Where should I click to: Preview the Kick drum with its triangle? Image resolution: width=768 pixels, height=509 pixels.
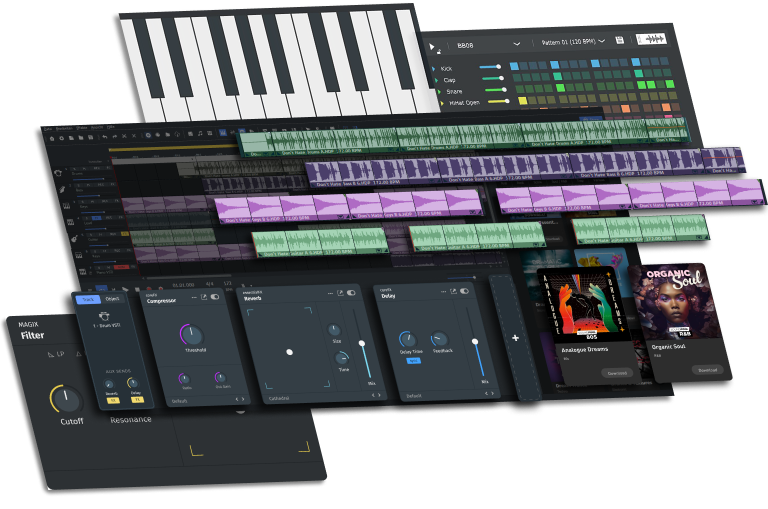tap(434, 69)
